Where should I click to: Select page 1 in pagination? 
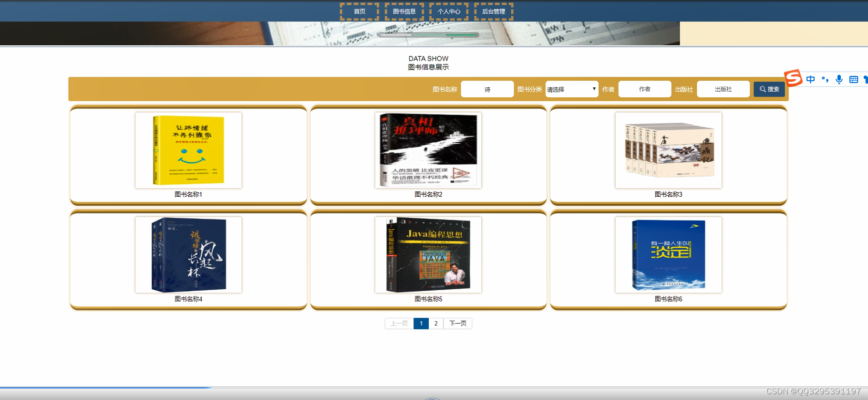(x=421, y=324)
